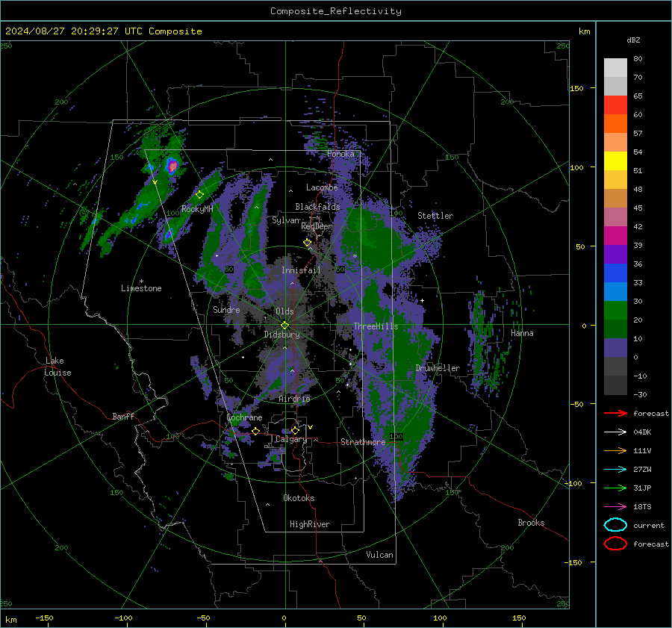Viewport: 672px width, 628px height.
Task: Click the cyan current ellipse icon
Action: tap(615, 525)
